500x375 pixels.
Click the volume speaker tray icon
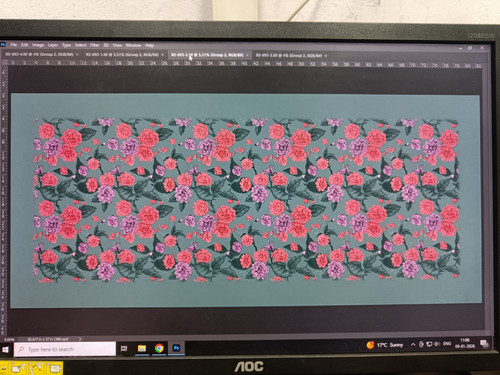pyautogui.click(x=437, y=344)
